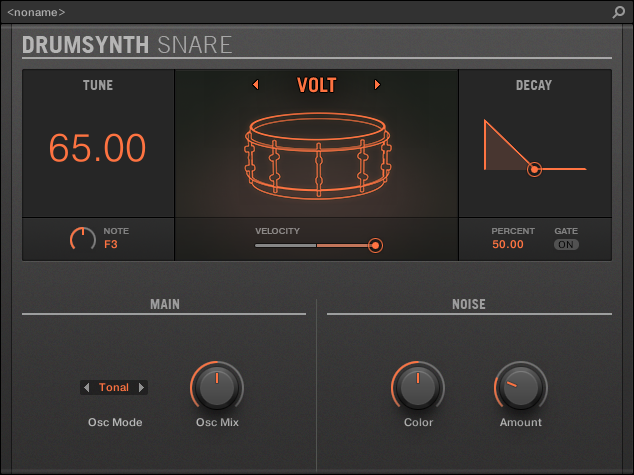Select previous snare model left of VOLT

[255, 85]
